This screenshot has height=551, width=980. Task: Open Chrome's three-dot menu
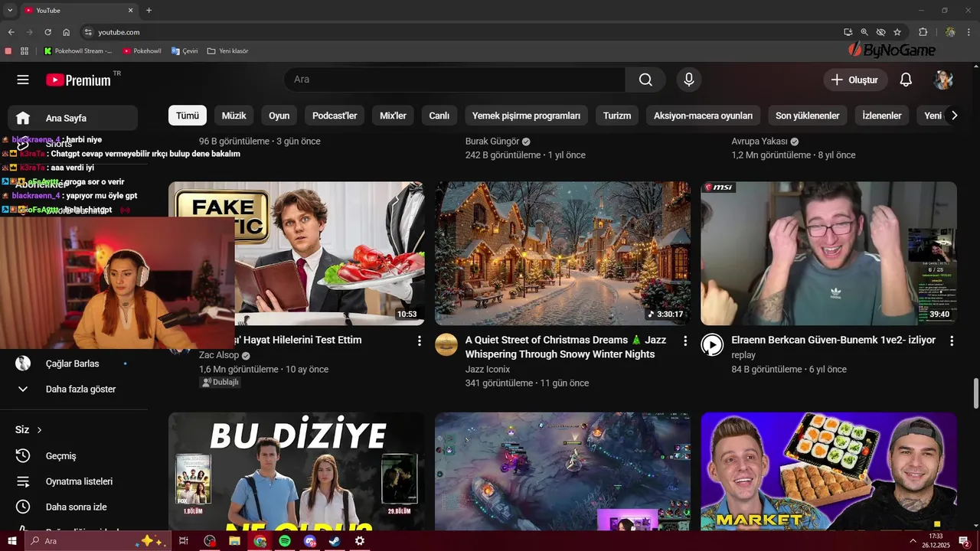pyautogui.click(x=969, y=32)
